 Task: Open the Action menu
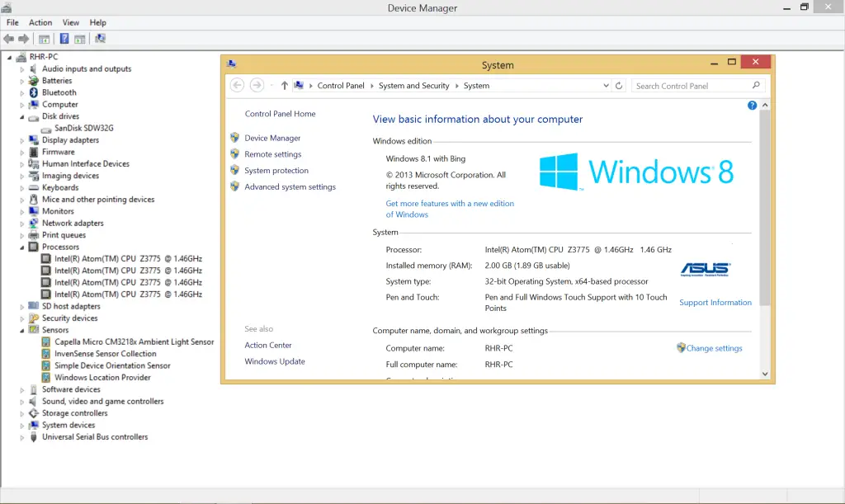tap(40, 22)
